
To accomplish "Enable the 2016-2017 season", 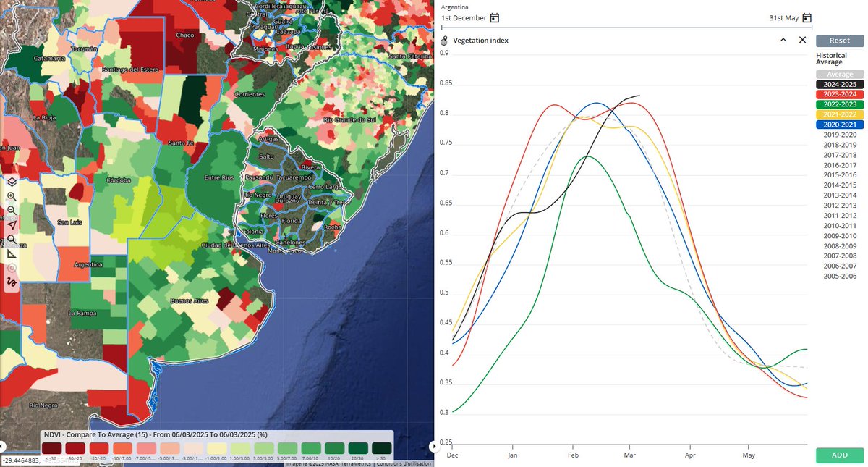I will click(840, 166).
